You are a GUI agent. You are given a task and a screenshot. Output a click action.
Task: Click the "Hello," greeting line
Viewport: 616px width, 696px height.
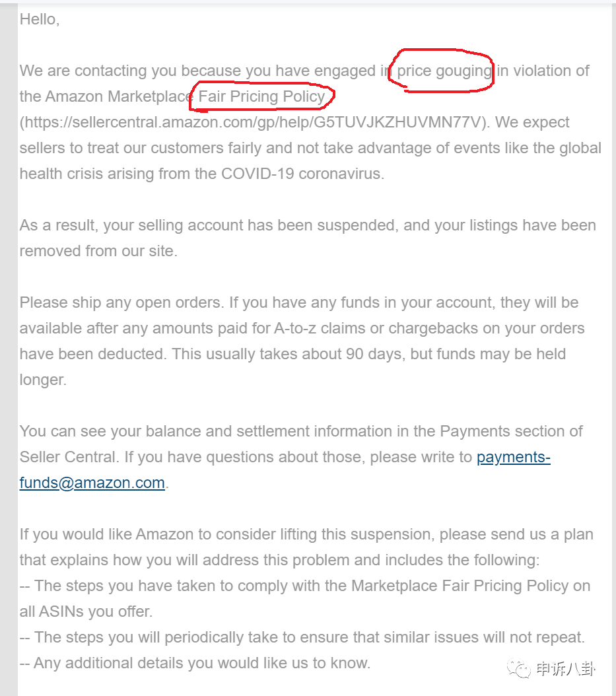pyautogui.click(x=40, y=19)
